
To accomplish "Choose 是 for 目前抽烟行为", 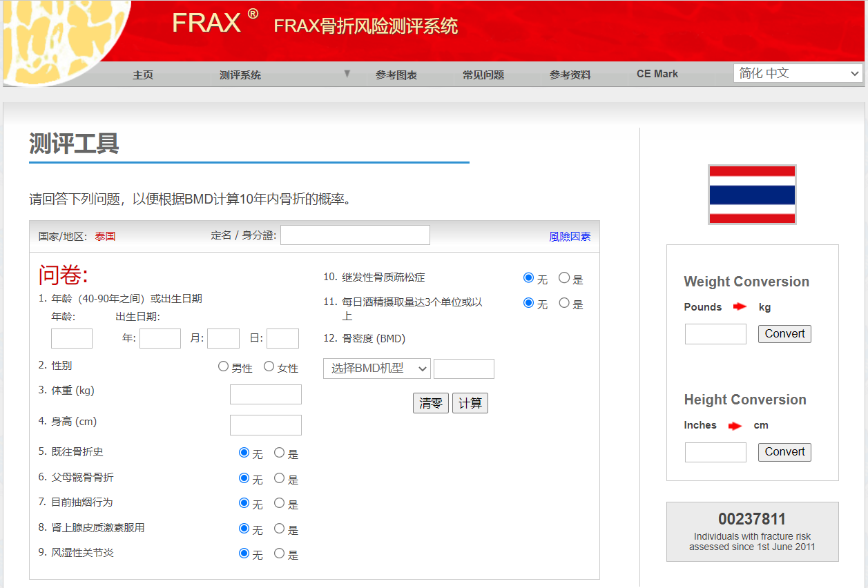I will click(x=280, y=503).
